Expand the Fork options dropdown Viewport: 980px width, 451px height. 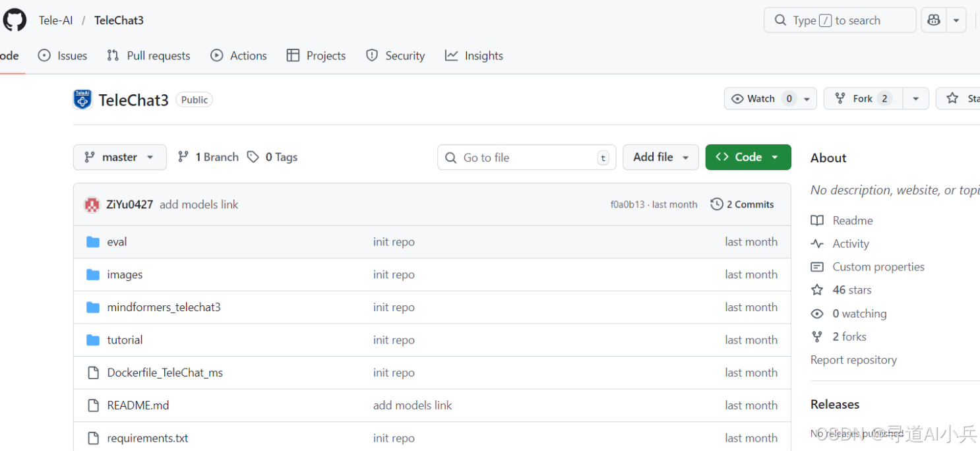tap(915, 99)
